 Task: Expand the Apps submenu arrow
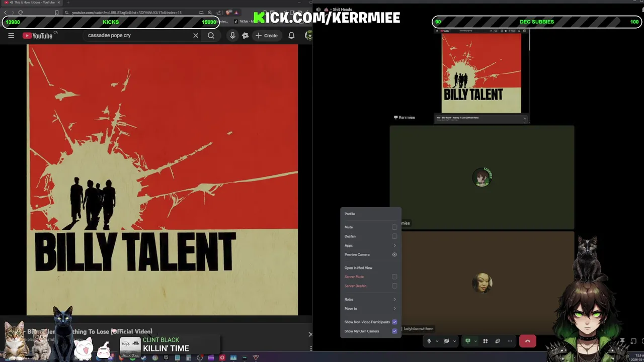(x=394, y=245)
